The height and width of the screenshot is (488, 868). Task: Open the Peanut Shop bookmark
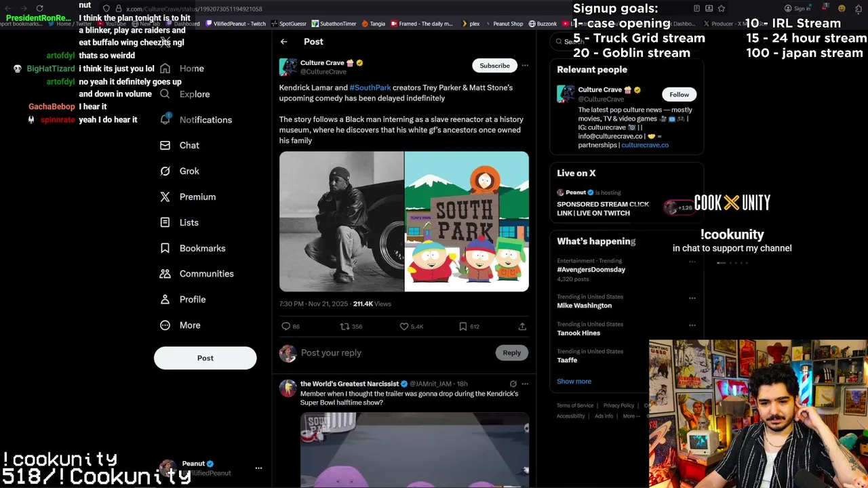pos(504,24)
